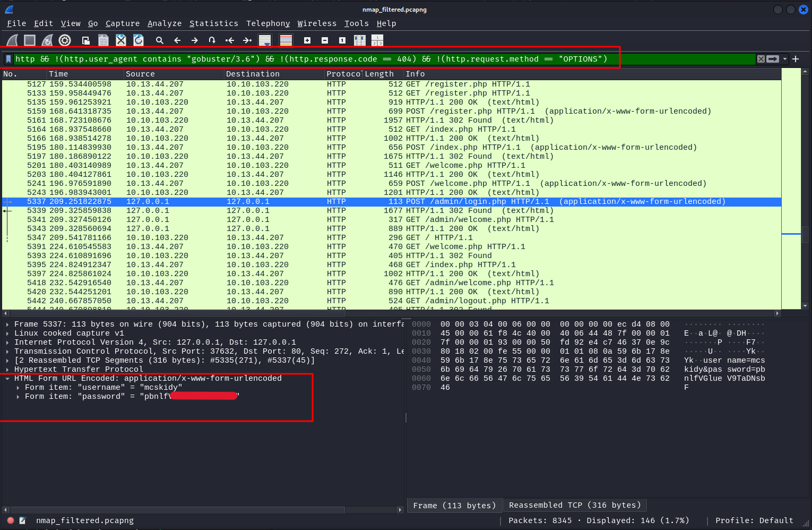The height and width of the screenshot is (530, 812).
Task: Toggle auto-scroll during live capture
Action: point(265,40)
